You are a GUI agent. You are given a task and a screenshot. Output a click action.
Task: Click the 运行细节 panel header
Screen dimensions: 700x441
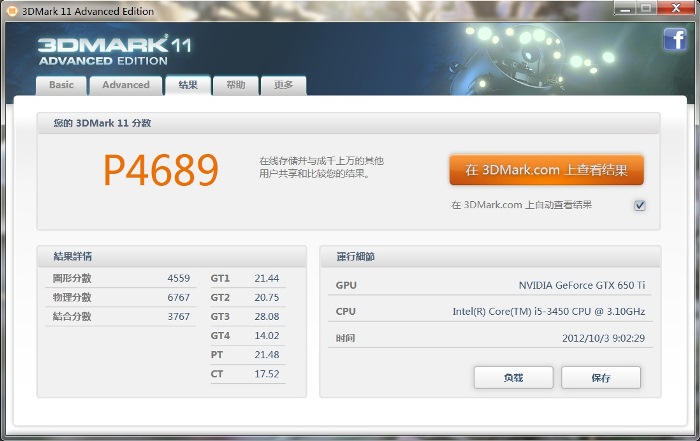point(355,256)
